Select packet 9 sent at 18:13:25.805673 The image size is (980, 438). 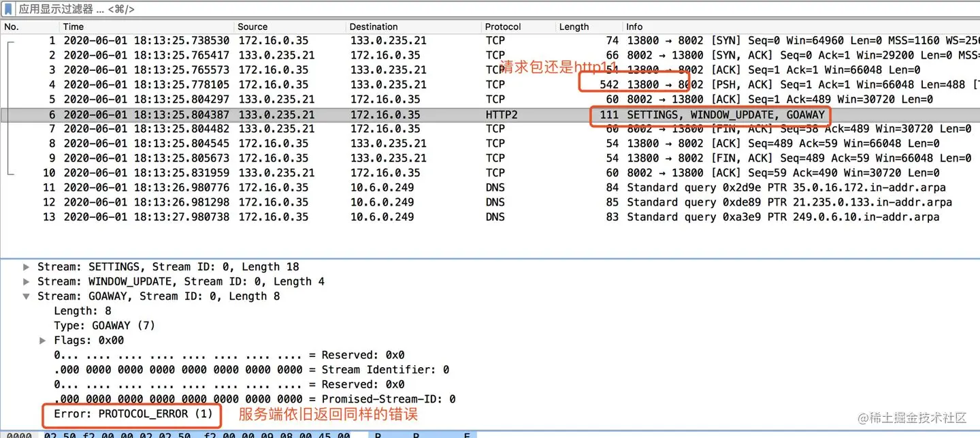click(x=490, y=158)
